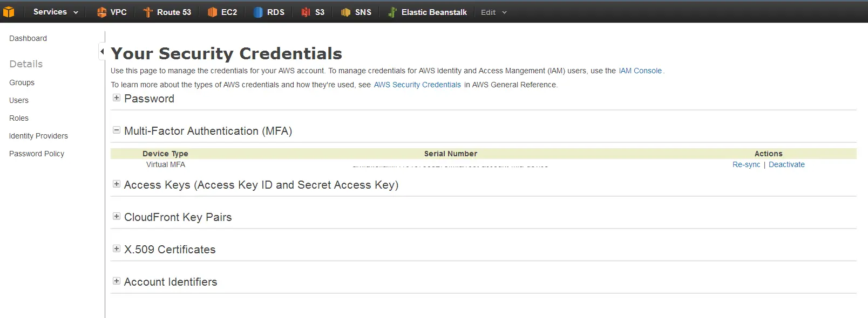
Task: Open the EC2 service icon
Action: (x=212, y=12)
